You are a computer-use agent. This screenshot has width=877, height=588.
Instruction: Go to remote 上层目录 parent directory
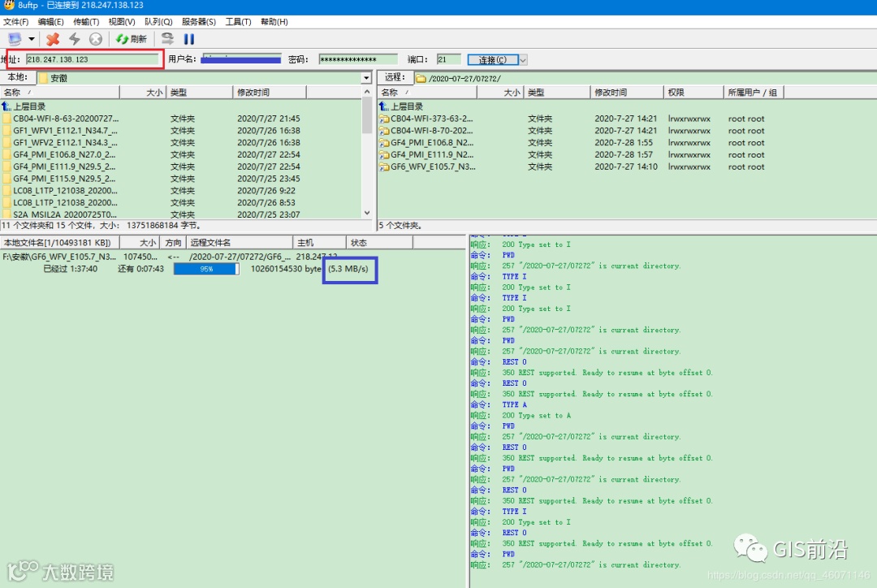pyautogui.click(x=401, y=106)
